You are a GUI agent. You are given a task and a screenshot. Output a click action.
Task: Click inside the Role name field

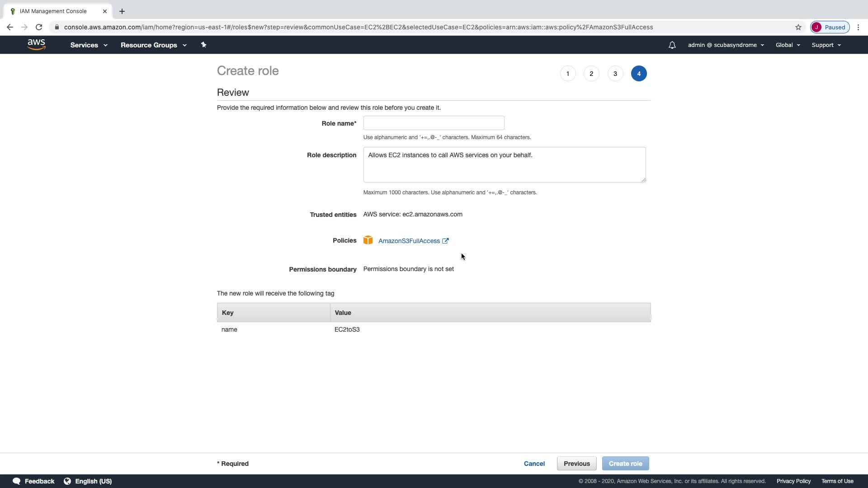click(434, 123)
